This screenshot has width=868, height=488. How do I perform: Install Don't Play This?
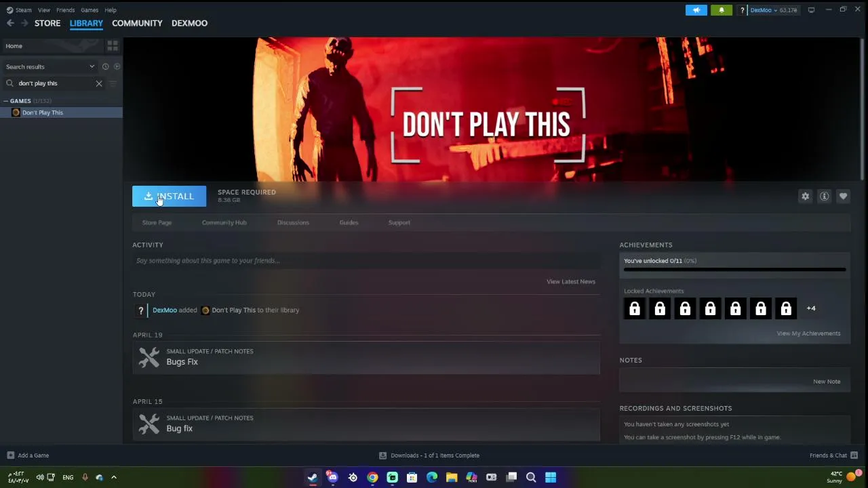point(169,197)
